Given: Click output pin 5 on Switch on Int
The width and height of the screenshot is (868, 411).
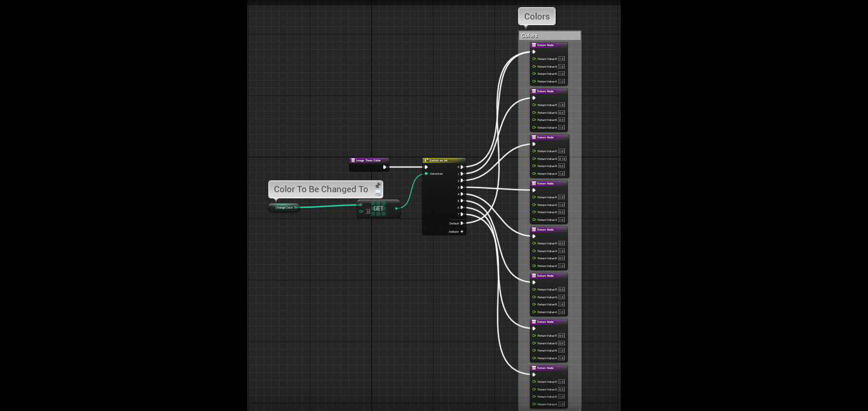Looking at the screenshot, I should coord(462,201).
